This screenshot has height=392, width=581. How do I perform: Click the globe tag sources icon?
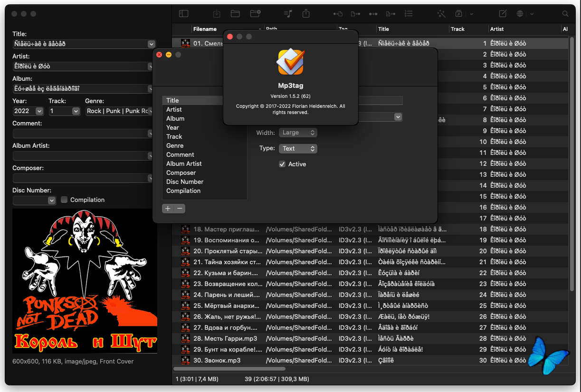click(520, 14)
